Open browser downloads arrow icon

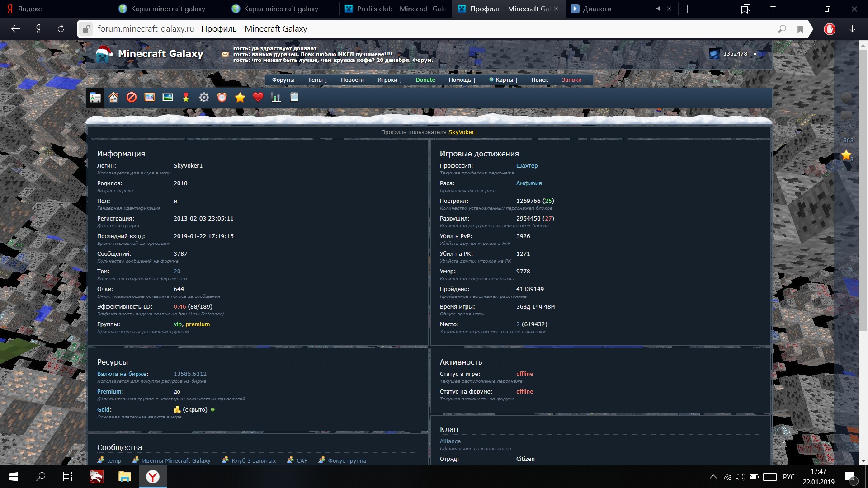[852, 29]
